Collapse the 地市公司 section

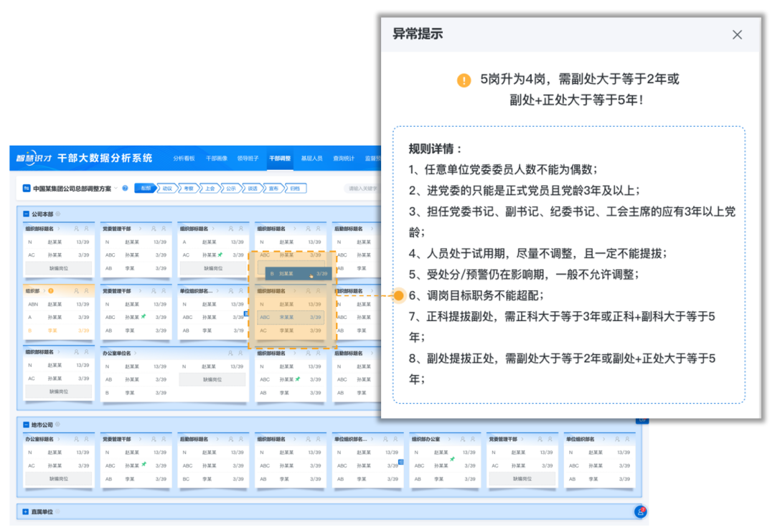click(27, 424)
